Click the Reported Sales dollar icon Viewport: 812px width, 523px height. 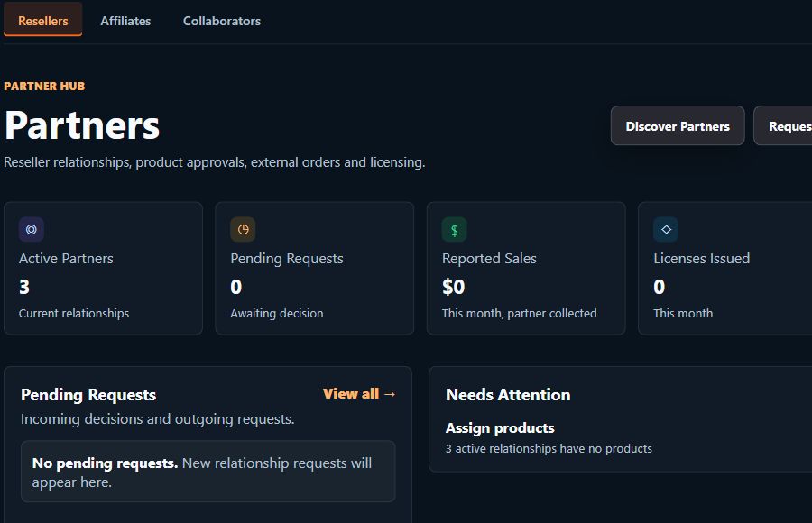(x=454, y=229)
